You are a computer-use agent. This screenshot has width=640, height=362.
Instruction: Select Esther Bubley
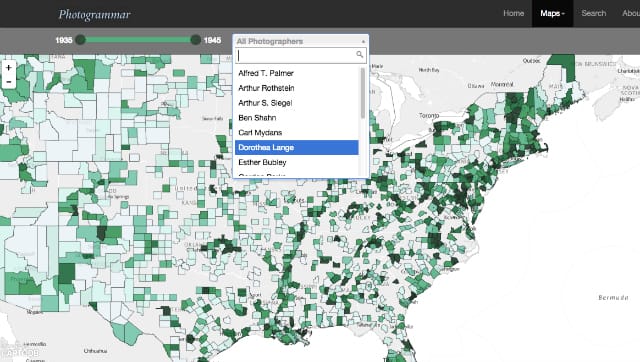click(297, 162)
